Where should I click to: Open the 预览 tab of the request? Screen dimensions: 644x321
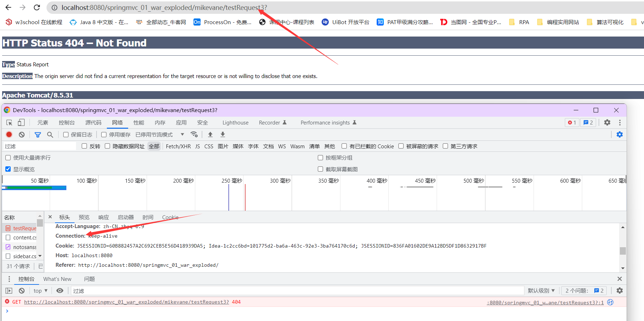point(84,217)
